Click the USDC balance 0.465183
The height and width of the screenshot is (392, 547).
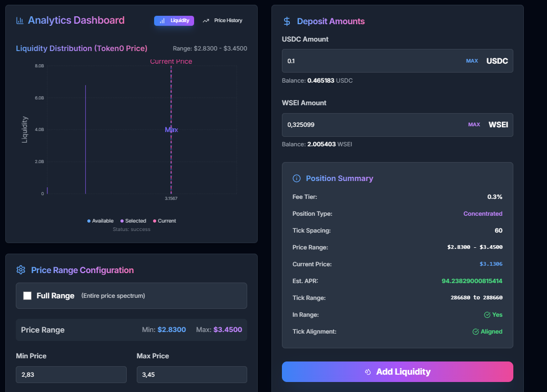click(x=321, y=81)
